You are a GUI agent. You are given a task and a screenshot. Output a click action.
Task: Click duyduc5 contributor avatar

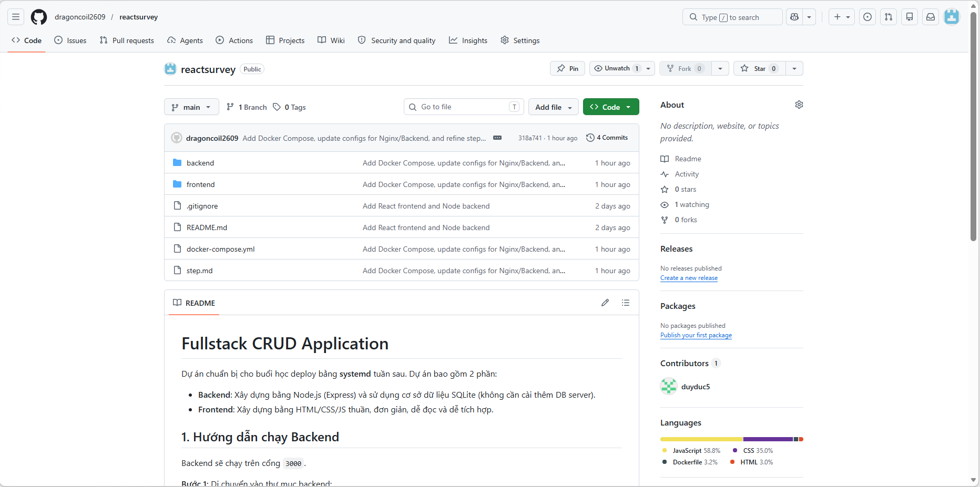click(x=669, y=386)
